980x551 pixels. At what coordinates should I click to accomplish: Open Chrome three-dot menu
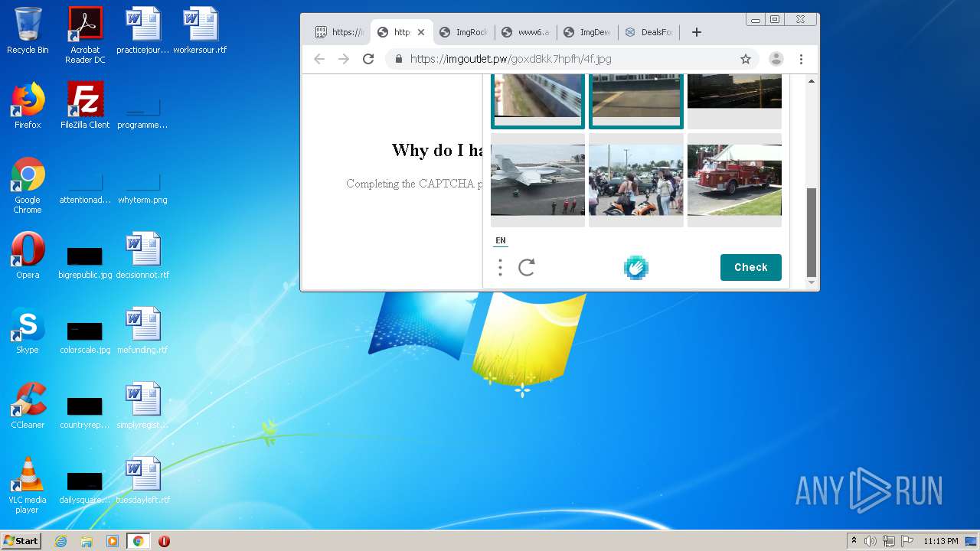point(801,59)
